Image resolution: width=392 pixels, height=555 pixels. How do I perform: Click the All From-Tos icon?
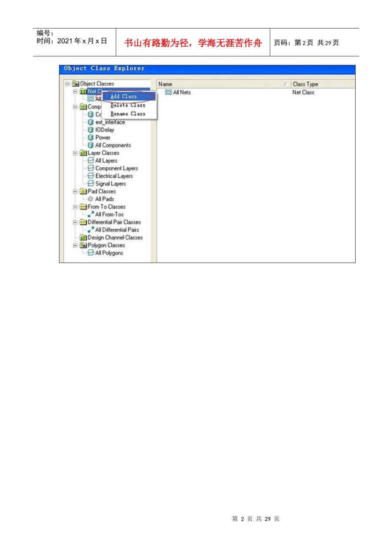91,214
